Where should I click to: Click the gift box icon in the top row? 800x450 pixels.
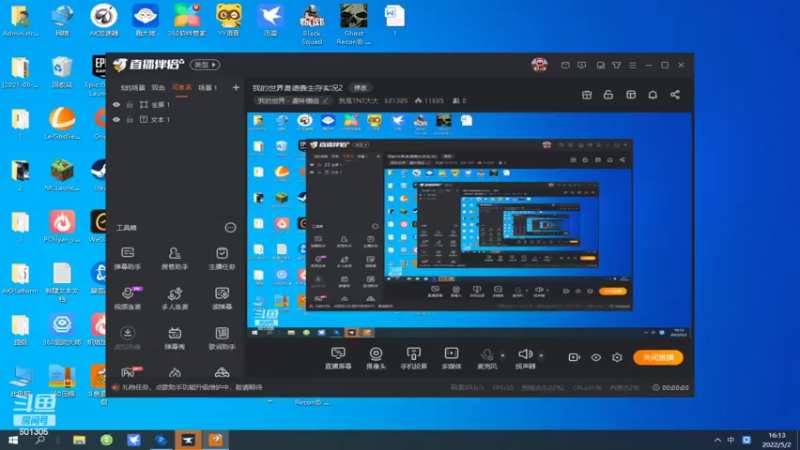[x=587, y=95]
